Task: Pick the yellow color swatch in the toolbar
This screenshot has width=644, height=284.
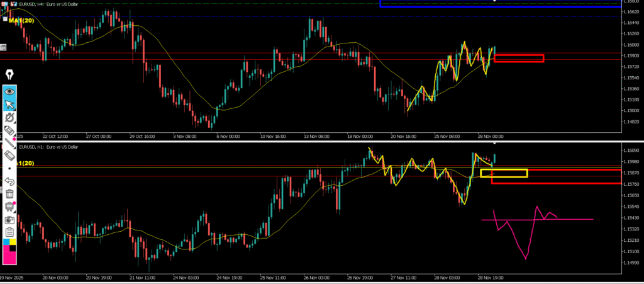Action: [x=13, y=242]
